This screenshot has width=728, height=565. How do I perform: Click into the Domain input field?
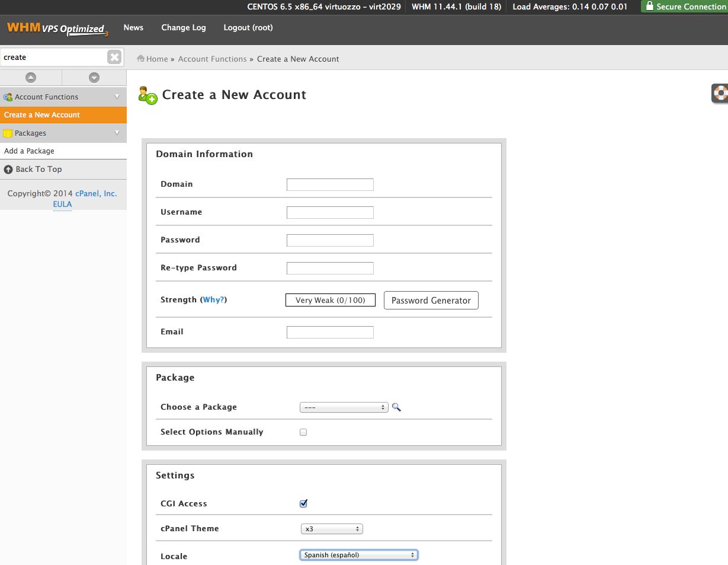[330, 184]
